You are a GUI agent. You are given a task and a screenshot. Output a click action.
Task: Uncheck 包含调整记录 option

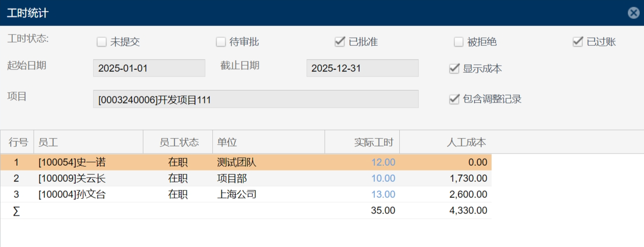(454, 99)
